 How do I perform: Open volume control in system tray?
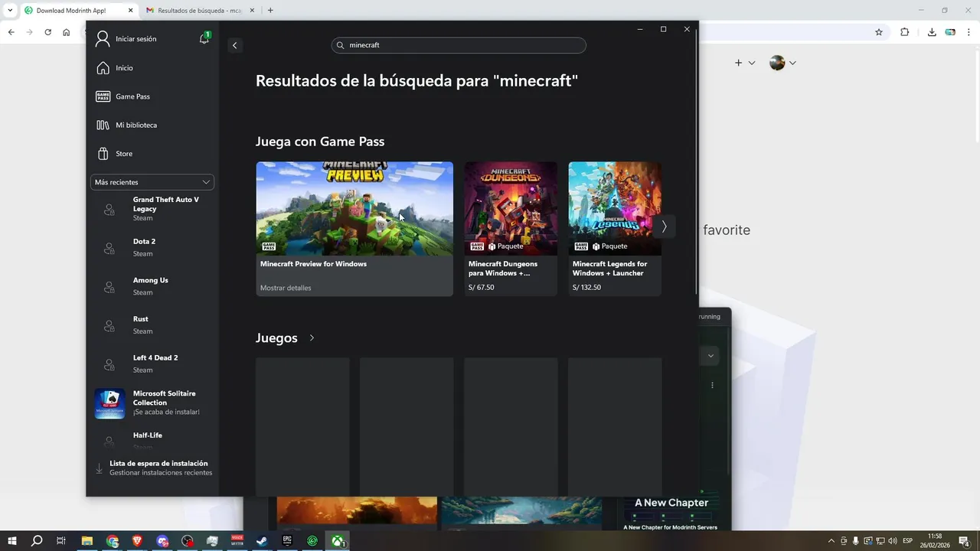click(x=893, y=541)
